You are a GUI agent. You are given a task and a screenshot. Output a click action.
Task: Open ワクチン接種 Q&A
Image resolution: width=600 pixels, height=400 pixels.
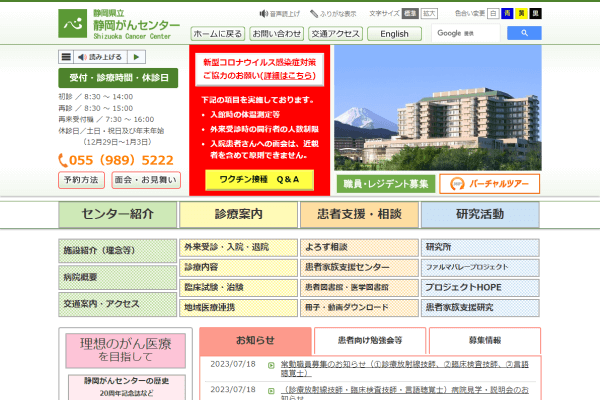point(259,180)
